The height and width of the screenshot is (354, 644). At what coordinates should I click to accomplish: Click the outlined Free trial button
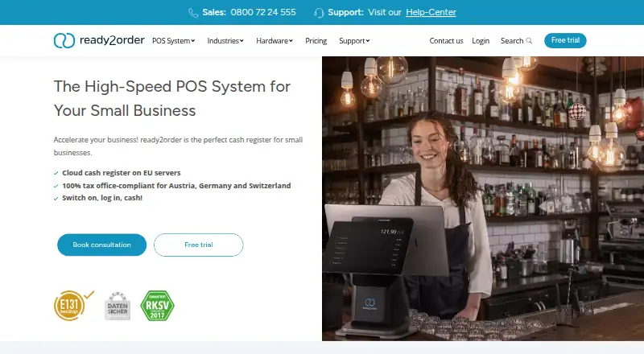click(x=198, y=245)
